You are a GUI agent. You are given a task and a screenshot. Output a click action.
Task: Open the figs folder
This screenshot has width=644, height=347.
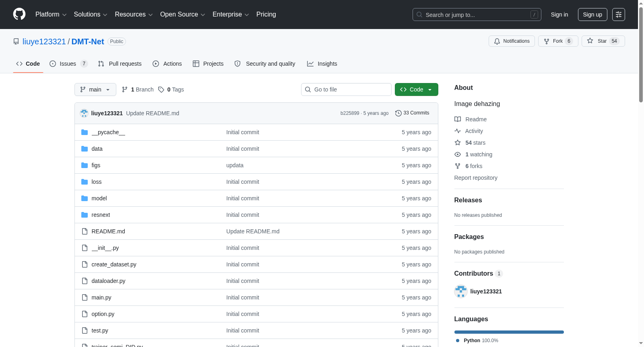(96, 165)
